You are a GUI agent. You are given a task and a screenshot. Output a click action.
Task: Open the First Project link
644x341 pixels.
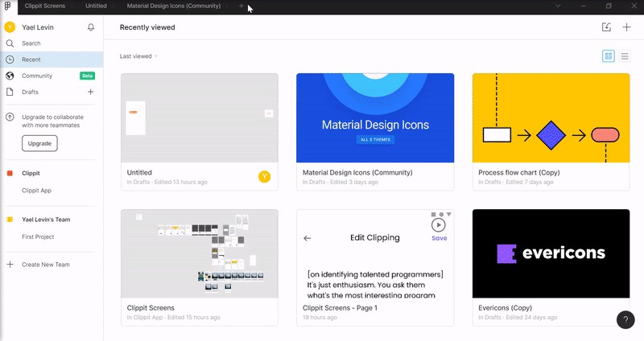coord(38,236)
